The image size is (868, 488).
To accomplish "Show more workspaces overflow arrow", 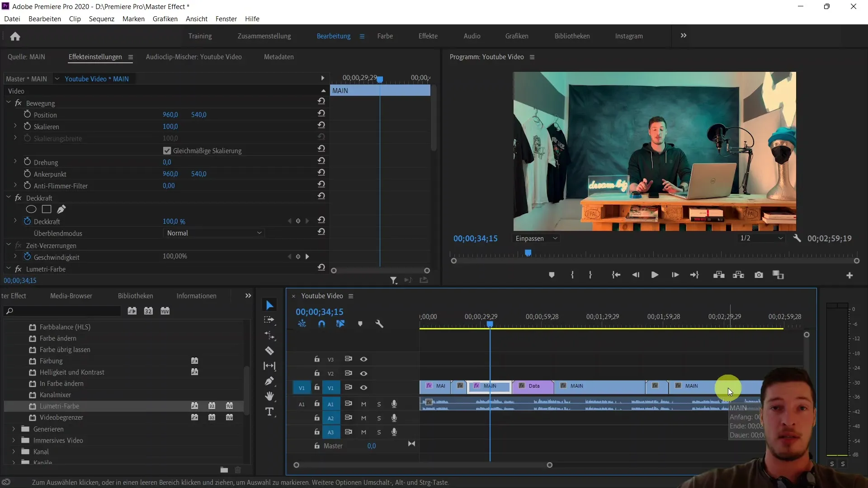I will [x=684, y=36].
